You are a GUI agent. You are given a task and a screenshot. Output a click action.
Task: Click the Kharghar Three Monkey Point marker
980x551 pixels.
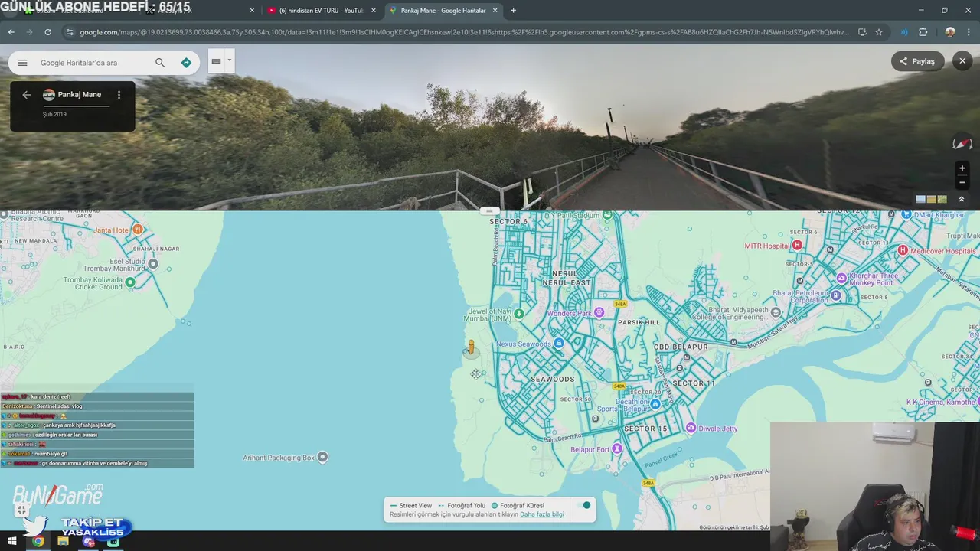coord(841,278)
